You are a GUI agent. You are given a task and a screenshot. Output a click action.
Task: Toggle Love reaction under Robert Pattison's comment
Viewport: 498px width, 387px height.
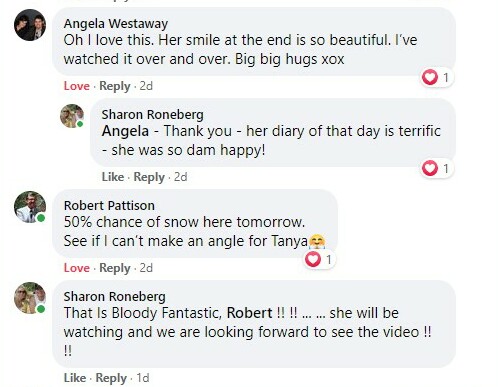77,268
